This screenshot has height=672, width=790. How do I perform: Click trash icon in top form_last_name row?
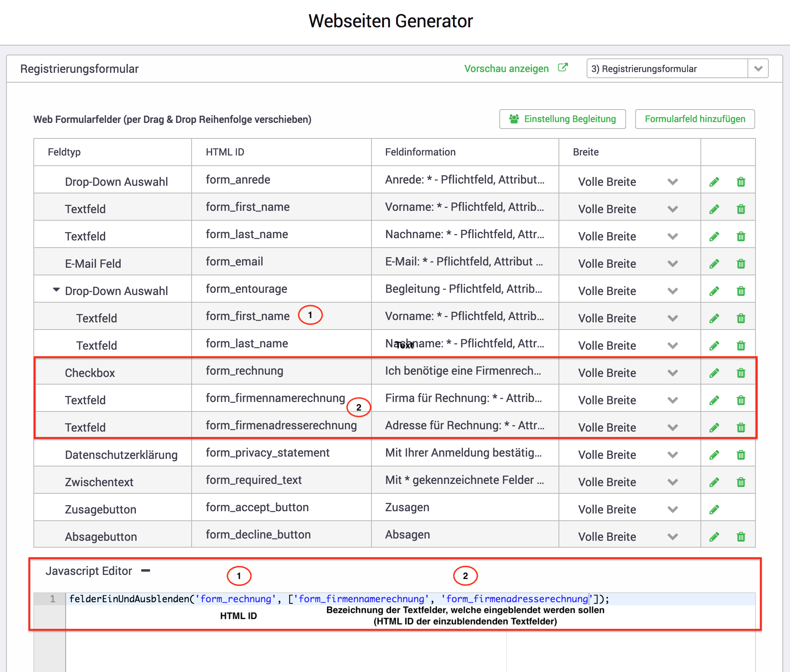click(x=740, y=237)
